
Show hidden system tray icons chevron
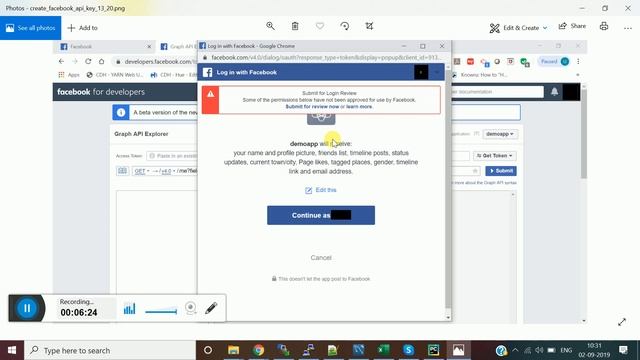tap(515, 350)
